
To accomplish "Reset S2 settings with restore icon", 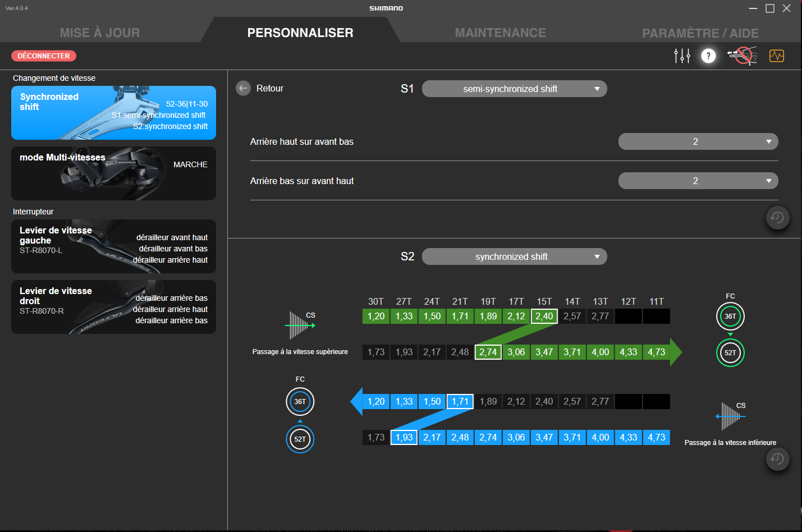I will 777,459.
